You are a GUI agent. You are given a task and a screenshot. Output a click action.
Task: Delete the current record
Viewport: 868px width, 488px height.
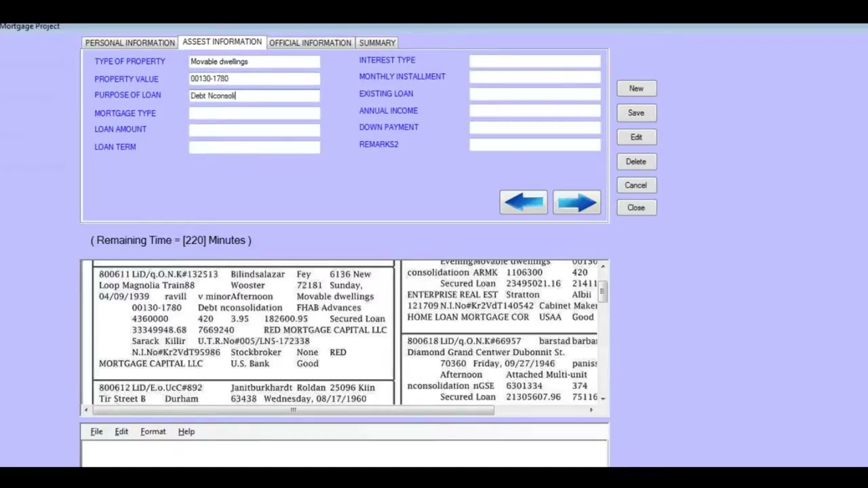636,162
